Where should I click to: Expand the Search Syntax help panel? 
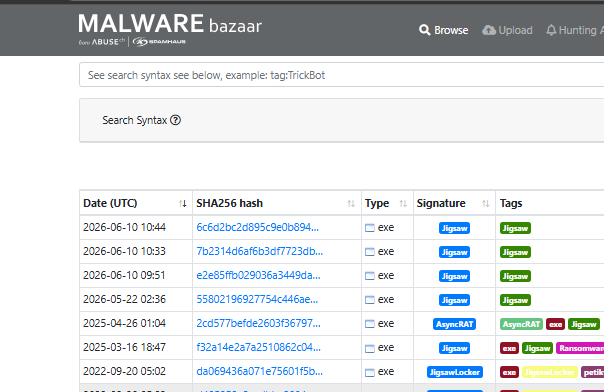(x=341, y=120)
